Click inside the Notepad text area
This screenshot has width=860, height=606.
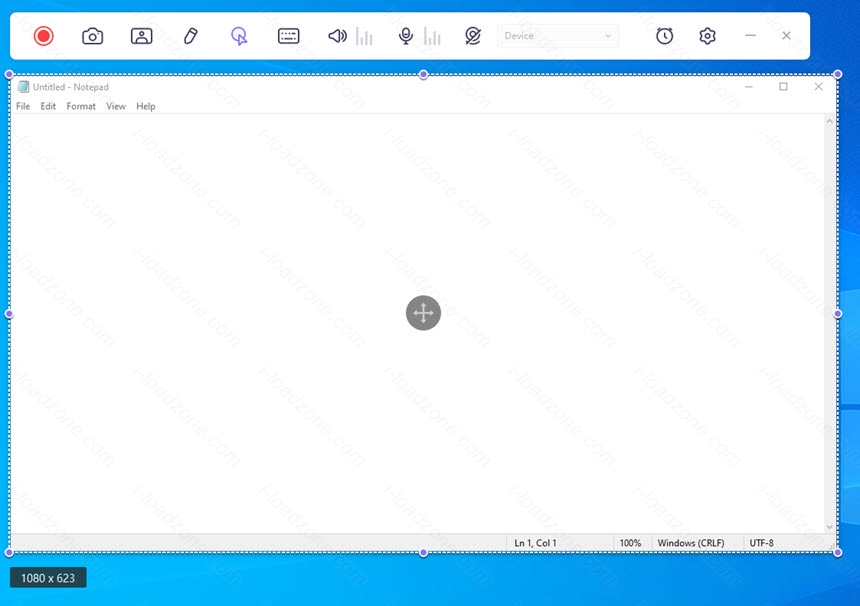click(x=417, y=324)
